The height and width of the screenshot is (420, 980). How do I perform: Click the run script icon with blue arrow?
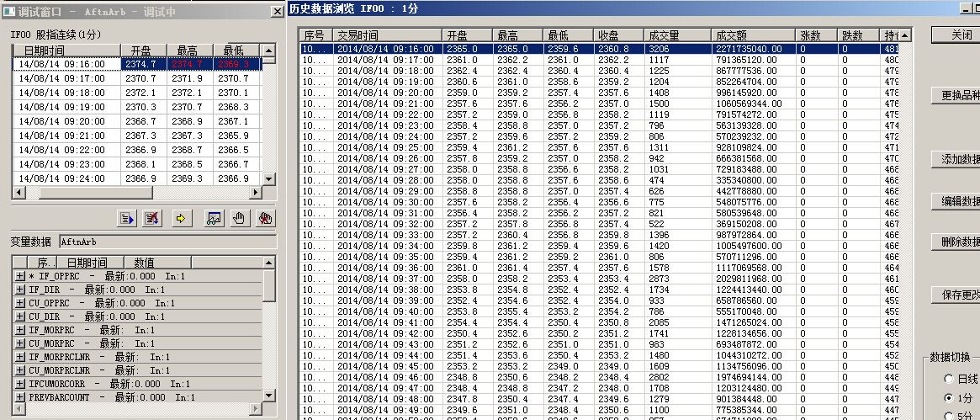point(126,219)
